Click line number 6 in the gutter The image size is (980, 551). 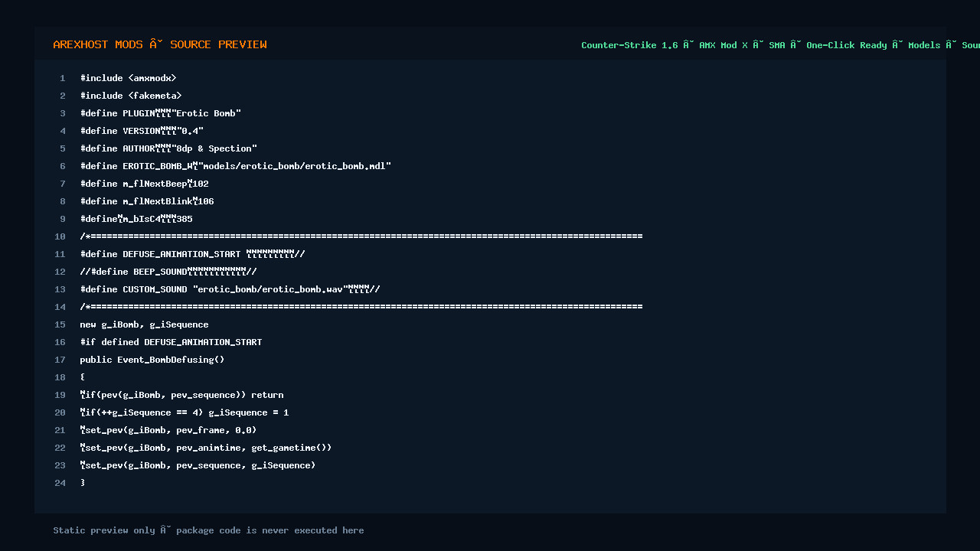coord(63,166)
